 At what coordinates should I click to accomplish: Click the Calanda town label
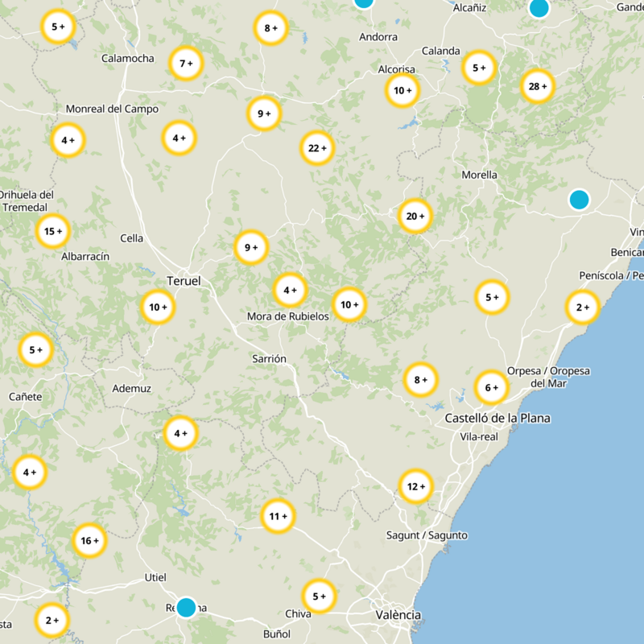coord(440,51)
